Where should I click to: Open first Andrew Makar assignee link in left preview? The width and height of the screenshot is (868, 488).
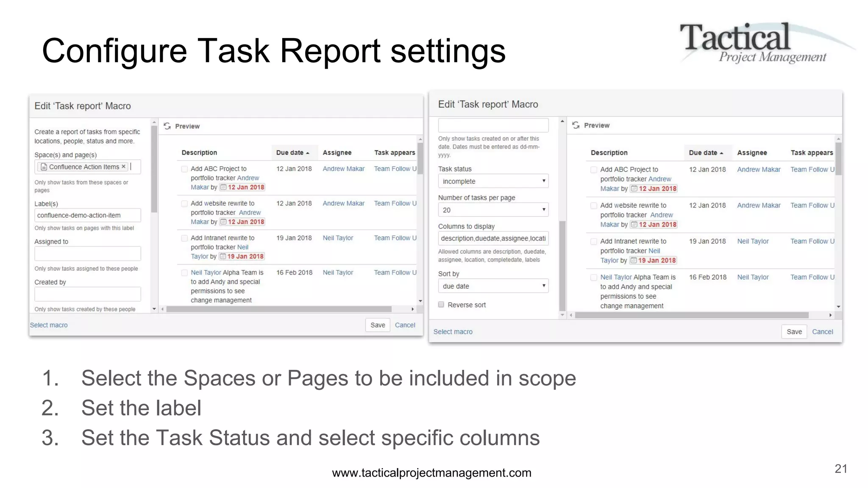344,169
